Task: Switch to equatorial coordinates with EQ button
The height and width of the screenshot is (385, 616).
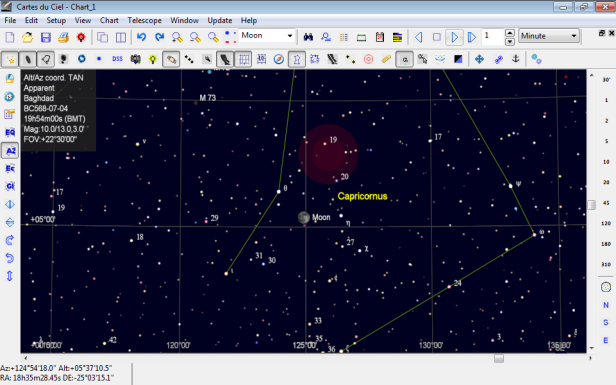Action: click(10, 132)
